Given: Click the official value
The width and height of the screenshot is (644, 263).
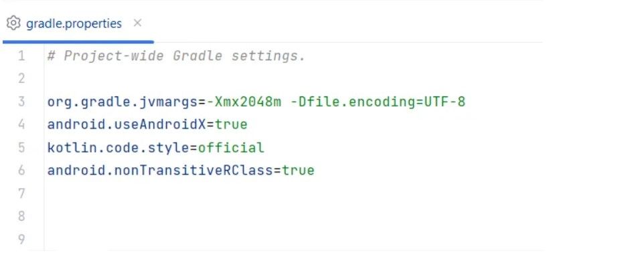Looking at the screenshot, I should tap(231, 148).
